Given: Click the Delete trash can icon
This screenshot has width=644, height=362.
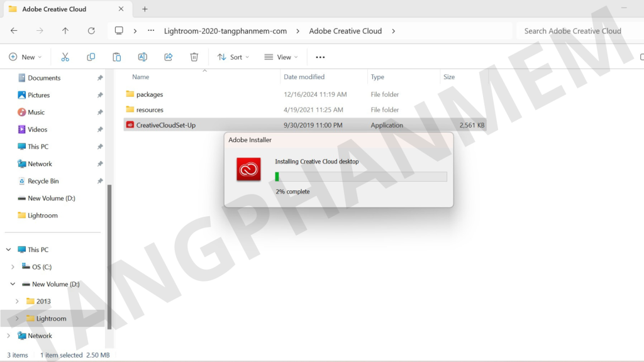Looking at the screenshot, I should pyautogui.click(x=194, y=57).
